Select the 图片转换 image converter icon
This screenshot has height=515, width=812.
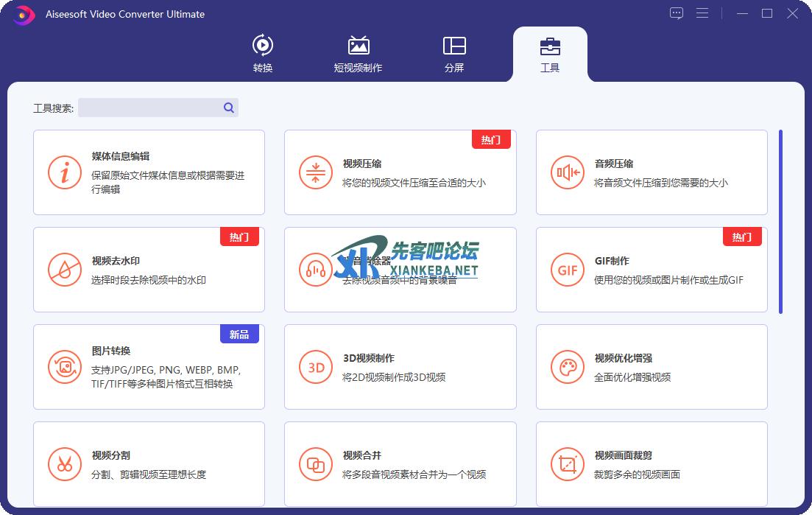click(65, 368)
